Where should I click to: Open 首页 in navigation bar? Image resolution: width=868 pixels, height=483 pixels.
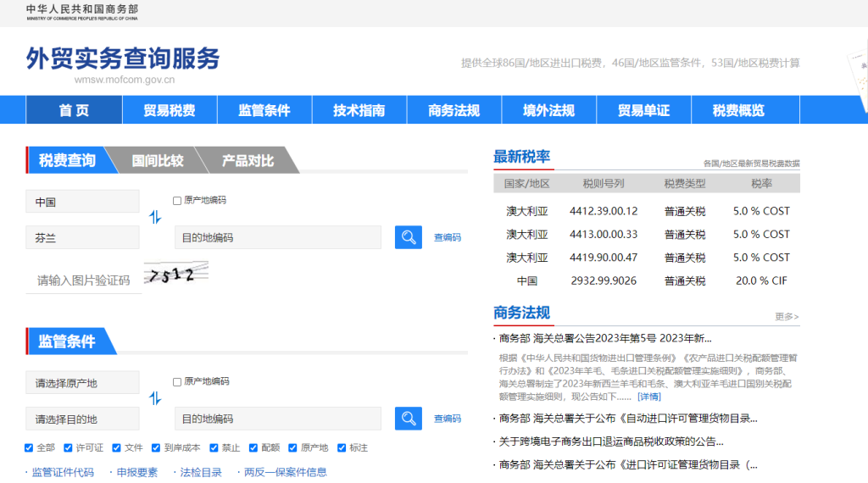click(x=75, y=109)
